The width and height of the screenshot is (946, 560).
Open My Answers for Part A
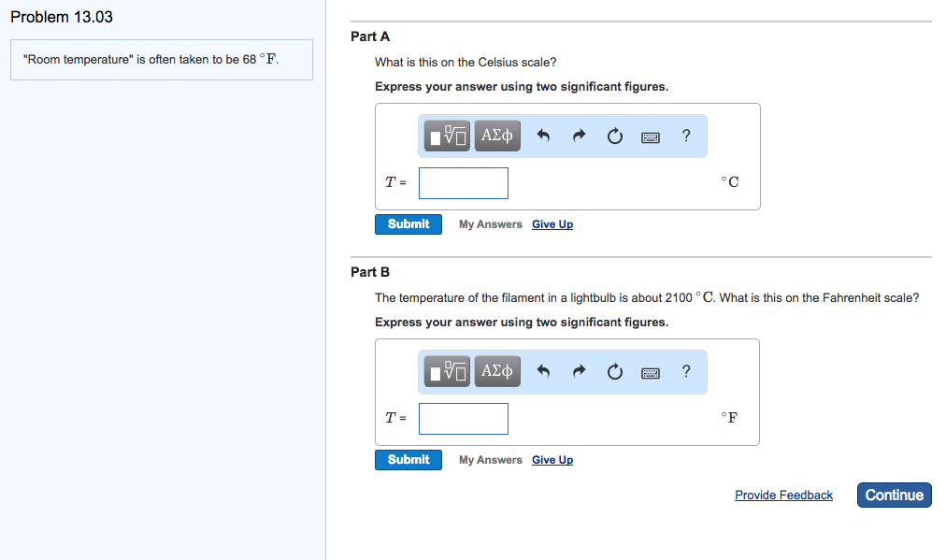pyautogui.click(x=490, y=223)
